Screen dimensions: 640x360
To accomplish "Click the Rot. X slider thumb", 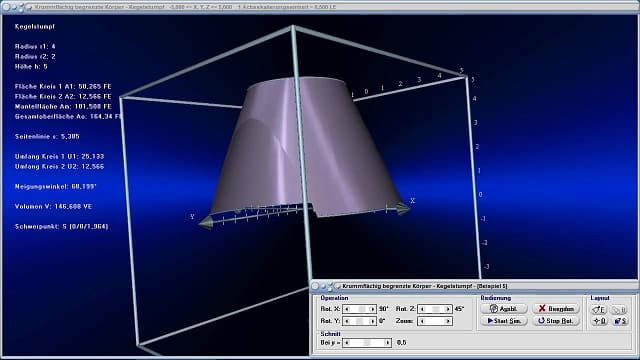I will point(362,309).
